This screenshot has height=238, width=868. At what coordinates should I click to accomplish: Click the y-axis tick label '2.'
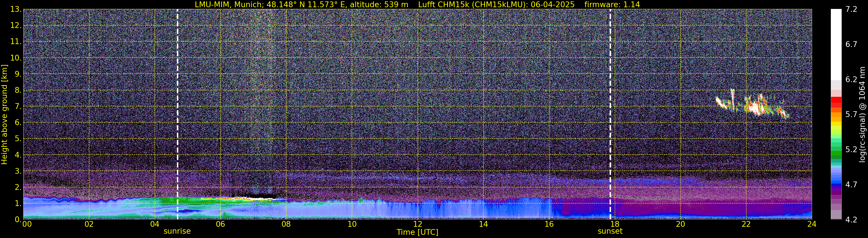click(x=18, y=188)
